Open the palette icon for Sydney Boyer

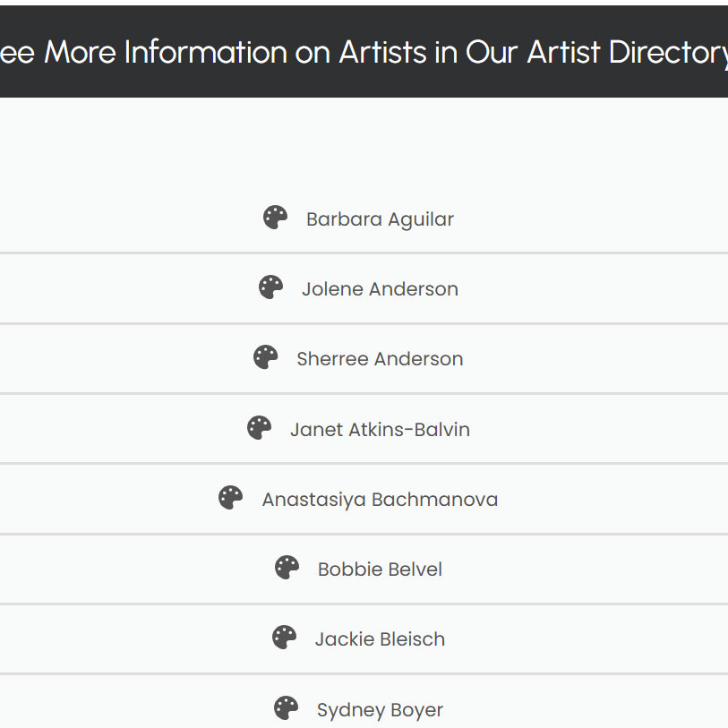point(285,707)
